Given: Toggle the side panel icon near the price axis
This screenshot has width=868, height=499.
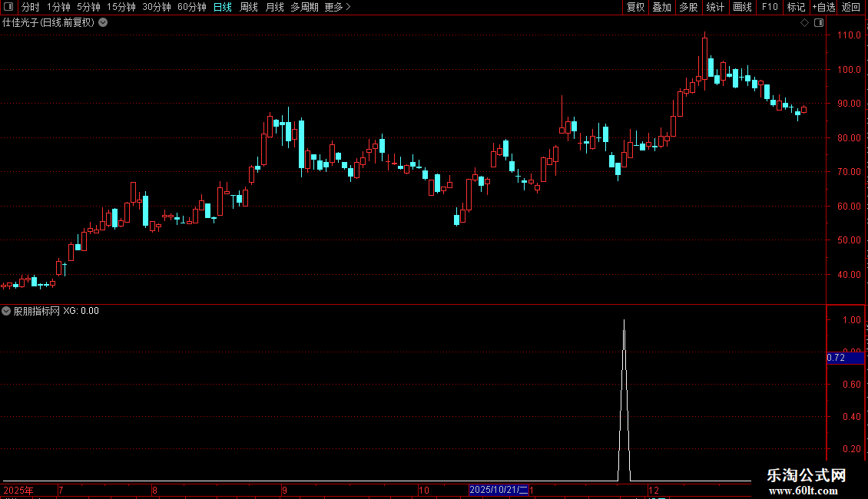Looking at the screenshot, I should 819,23.
